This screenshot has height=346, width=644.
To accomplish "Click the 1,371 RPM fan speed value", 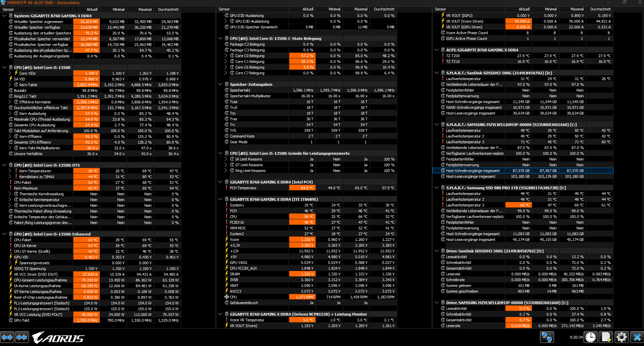I will [x=302, y=297].
